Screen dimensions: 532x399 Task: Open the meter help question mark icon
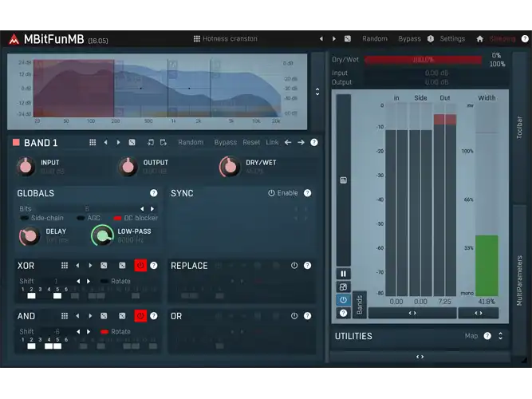[x=343, y=313]
